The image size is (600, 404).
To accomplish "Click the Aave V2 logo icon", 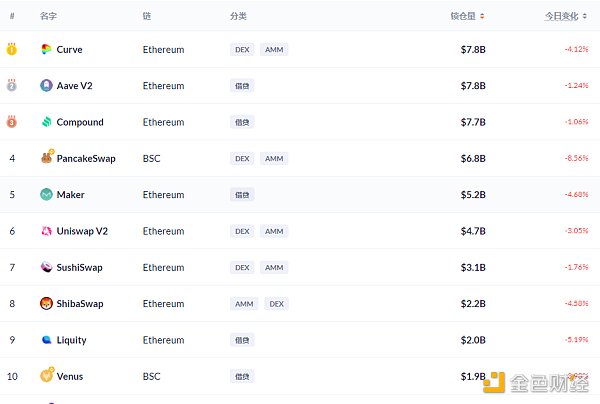I will 46,86.
